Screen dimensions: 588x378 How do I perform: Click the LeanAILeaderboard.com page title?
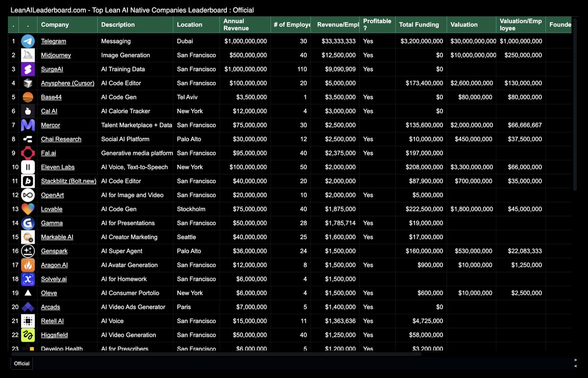(x=132, y=10)
